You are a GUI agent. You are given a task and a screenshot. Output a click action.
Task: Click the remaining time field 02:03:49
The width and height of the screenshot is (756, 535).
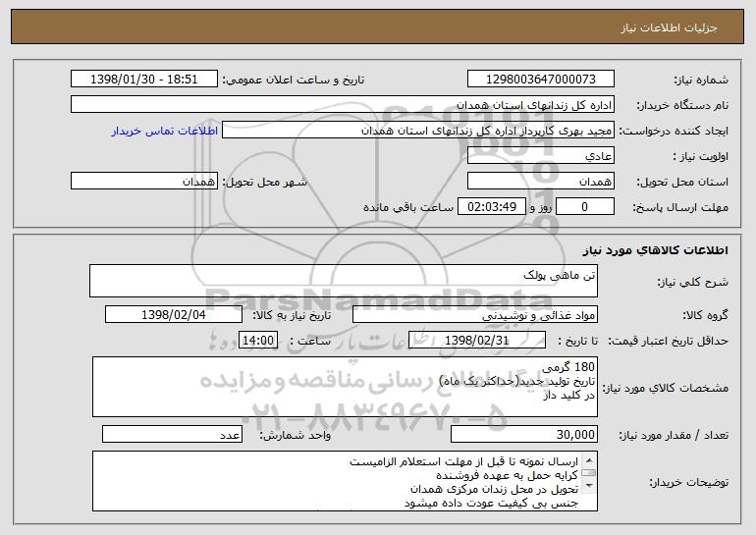point(491,206)
